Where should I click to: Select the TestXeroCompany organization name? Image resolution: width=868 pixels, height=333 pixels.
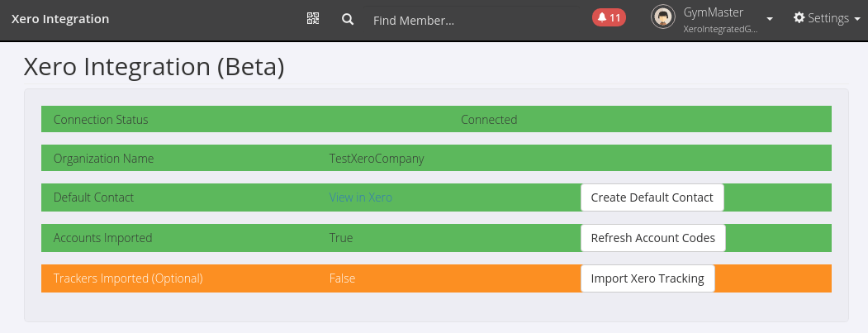[377, 159]
